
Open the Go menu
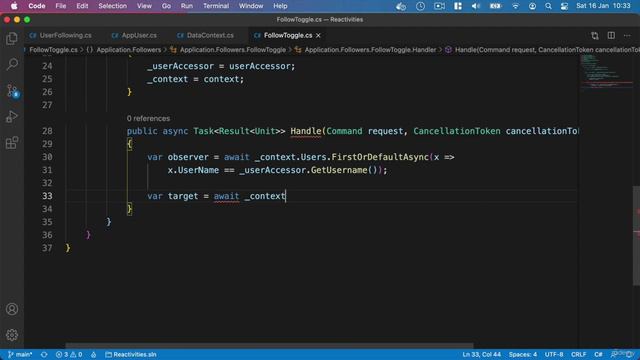[x=166, y=6]
